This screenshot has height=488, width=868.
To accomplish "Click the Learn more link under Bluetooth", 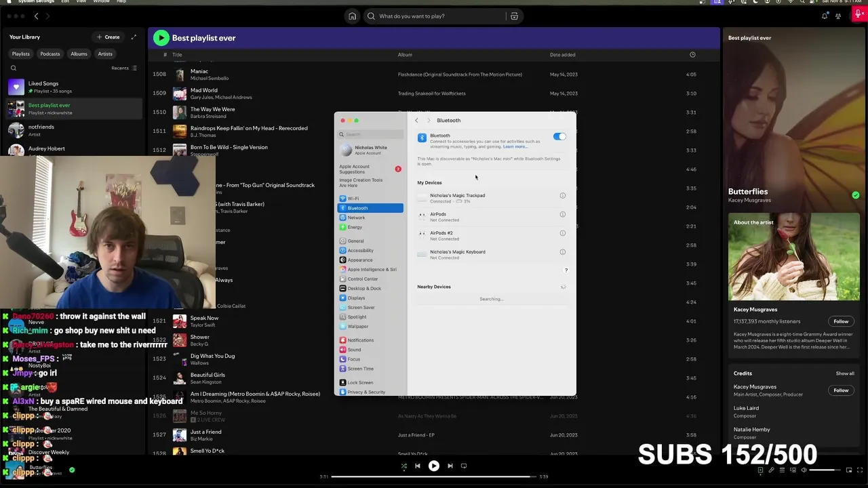I will [x=514, y=146].
